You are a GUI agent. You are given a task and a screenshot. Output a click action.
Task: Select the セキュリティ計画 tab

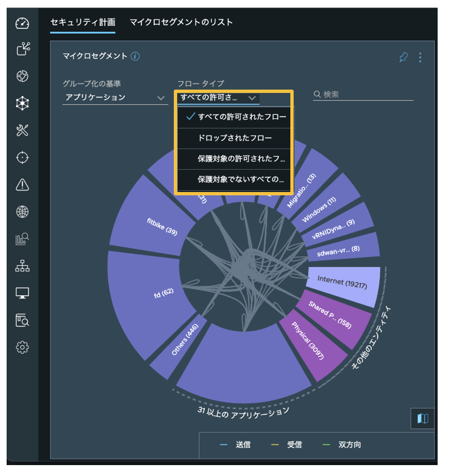point(82,22)
